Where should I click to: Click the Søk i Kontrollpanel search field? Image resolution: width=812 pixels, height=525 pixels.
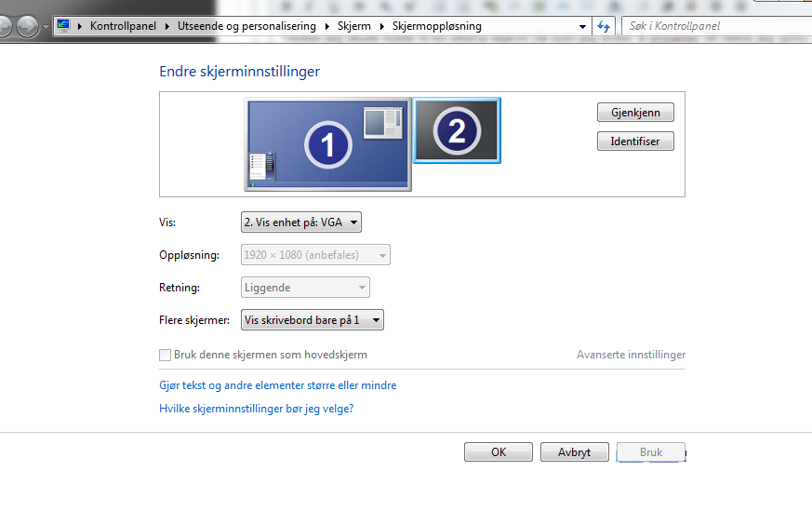coord(717,26)
